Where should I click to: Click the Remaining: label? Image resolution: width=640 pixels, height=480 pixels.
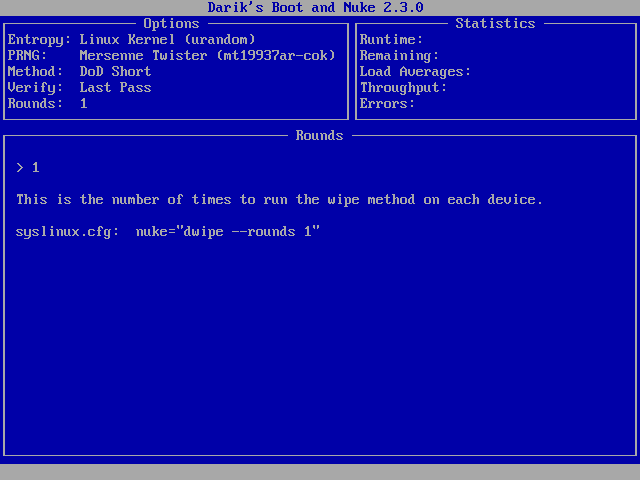tap(399, 56)
